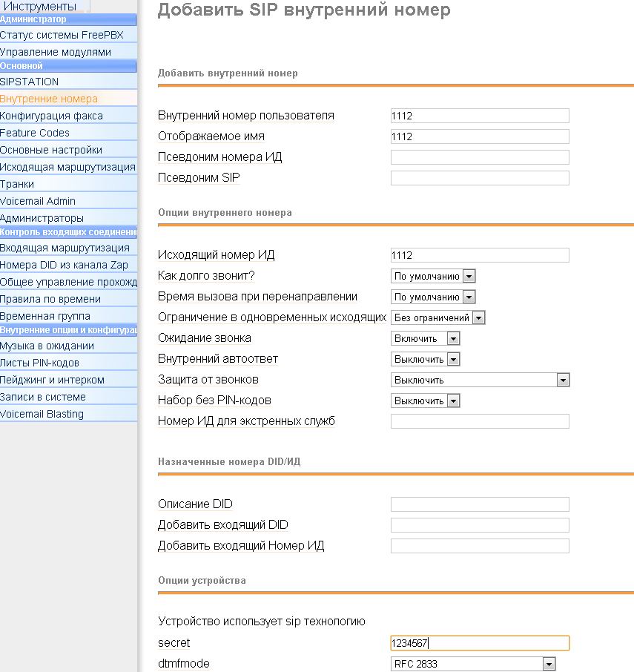Open Время вызова при перенаправлении dropdown
The image size is (634, 672).
[x=433, y=297]
